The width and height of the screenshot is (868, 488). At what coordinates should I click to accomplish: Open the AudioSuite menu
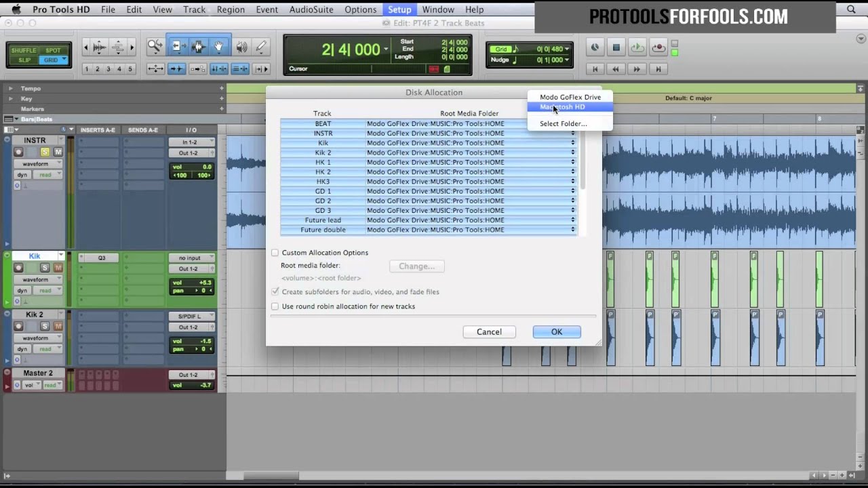coord(311,9)
